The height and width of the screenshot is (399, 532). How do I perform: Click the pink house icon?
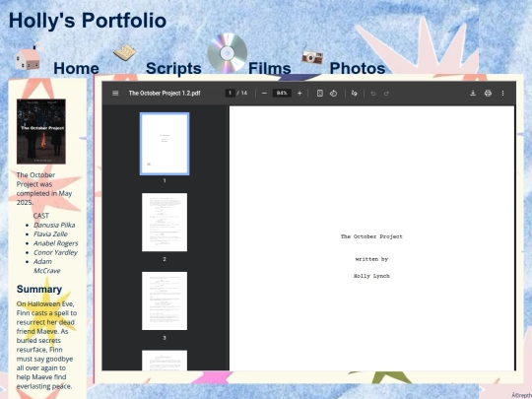(x=30, y=57)
